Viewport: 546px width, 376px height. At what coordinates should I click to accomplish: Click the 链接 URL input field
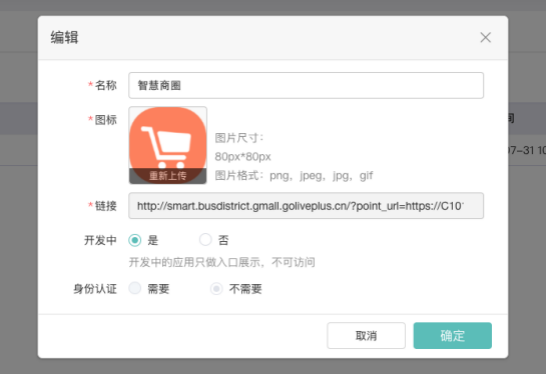[x=306, y=206]
